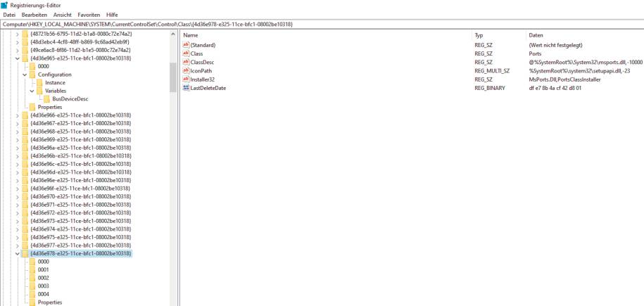Open the Favoriten menu
The height and width of the screenshot is (306, 644).
click(x=89, y=15)
